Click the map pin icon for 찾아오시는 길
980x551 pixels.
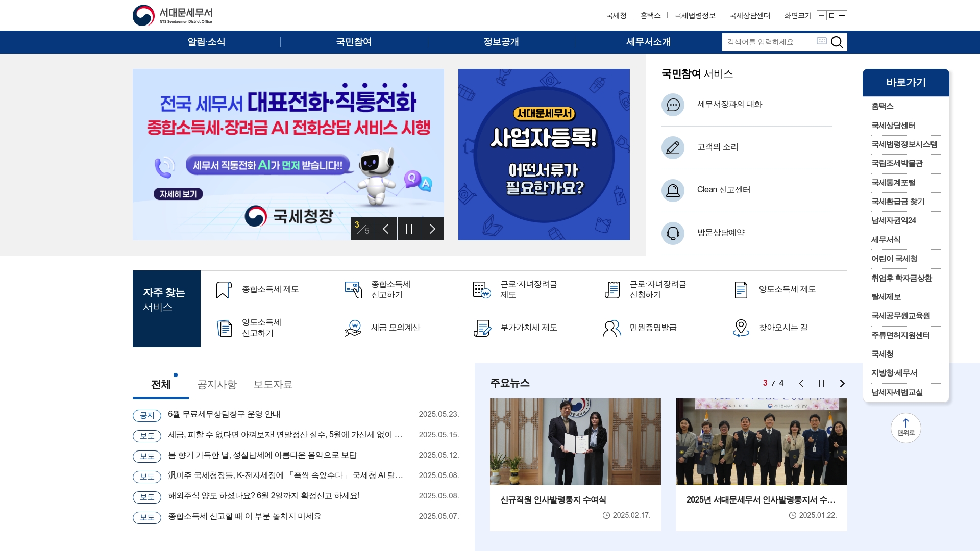click(x=741, y=328)
